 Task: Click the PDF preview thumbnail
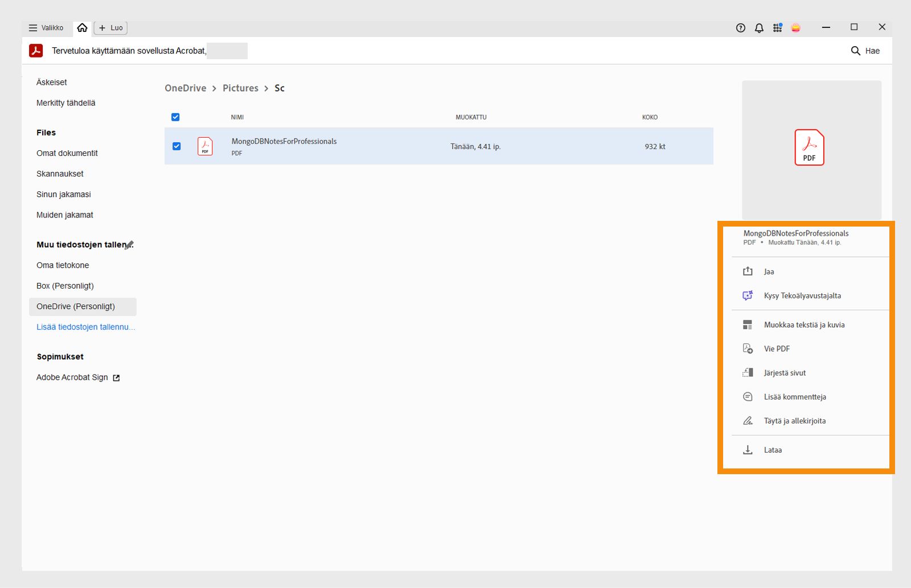tap(811, 148)
